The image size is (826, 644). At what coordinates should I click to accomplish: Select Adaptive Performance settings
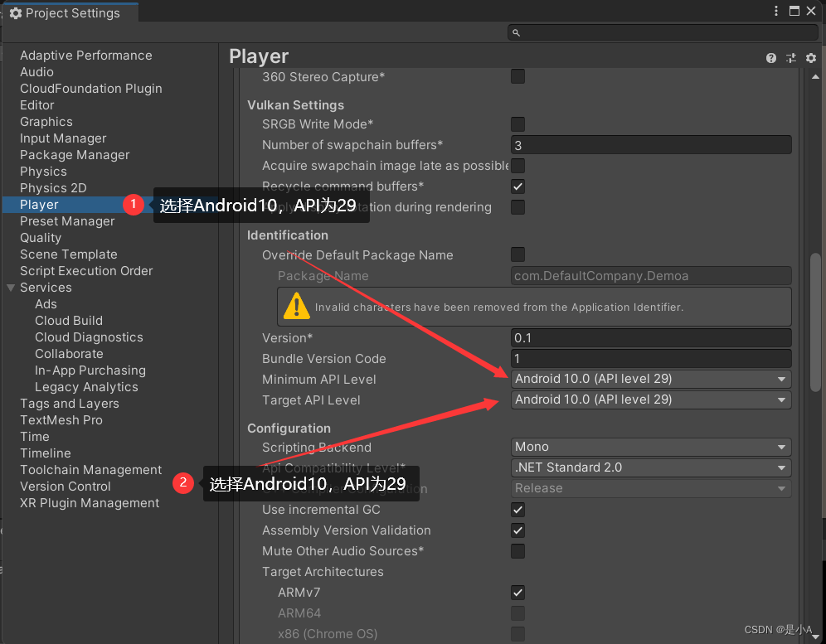pyautogui.click(x=86, y=56)
